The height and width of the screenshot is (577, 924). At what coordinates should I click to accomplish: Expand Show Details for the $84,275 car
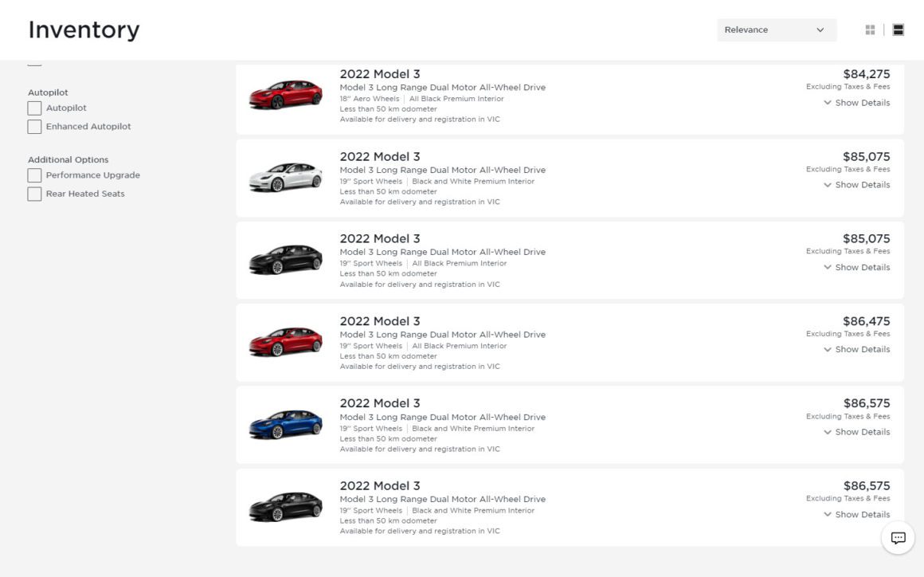857,103
